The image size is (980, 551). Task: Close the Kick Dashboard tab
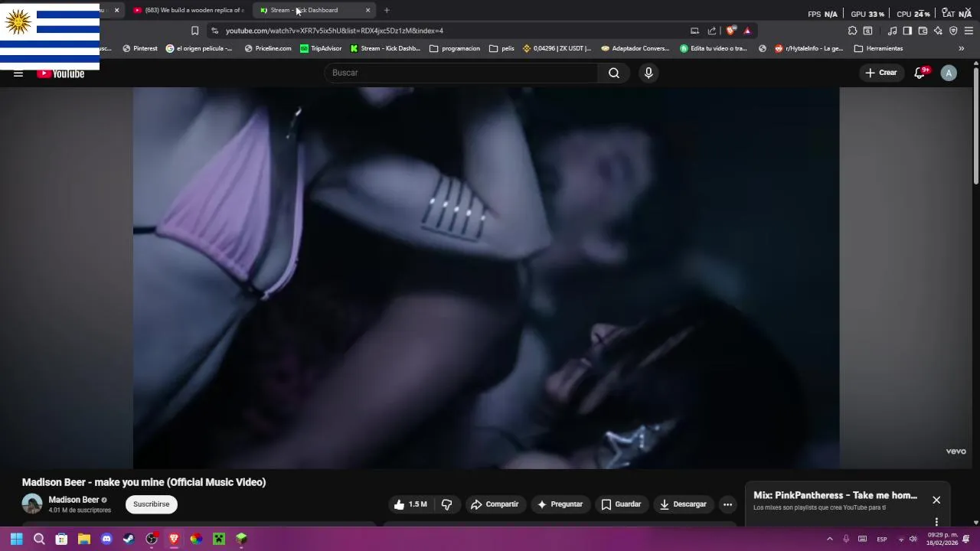click(367, 10)
